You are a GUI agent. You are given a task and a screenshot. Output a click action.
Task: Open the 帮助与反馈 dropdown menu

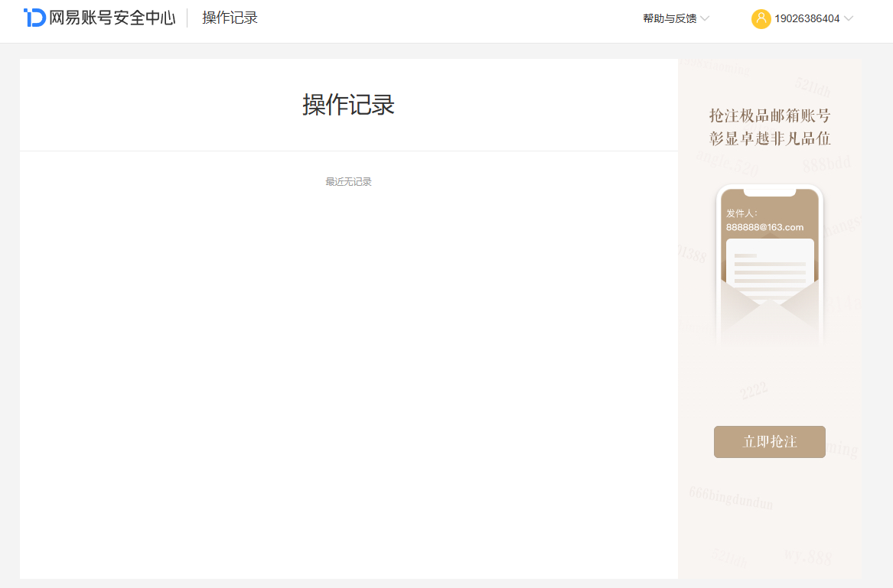click(x=676, y=19)
